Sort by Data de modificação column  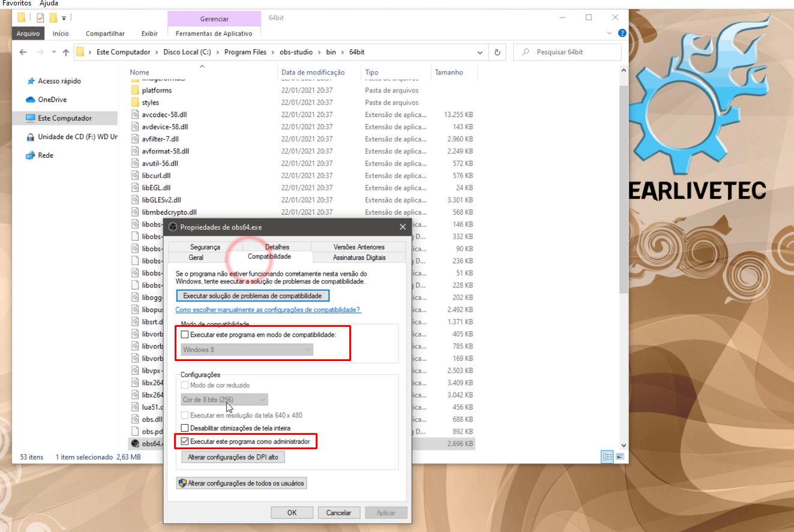[313, 72]
